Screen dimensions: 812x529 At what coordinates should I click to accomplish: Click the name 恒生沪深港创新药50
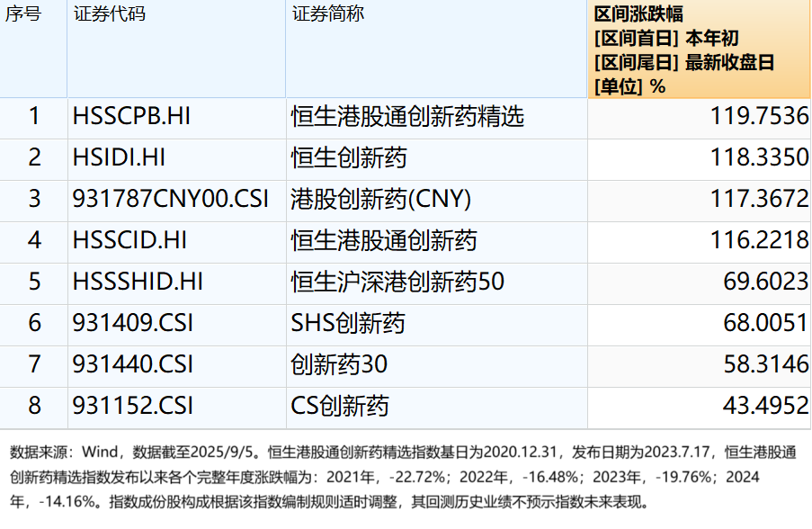397,282
